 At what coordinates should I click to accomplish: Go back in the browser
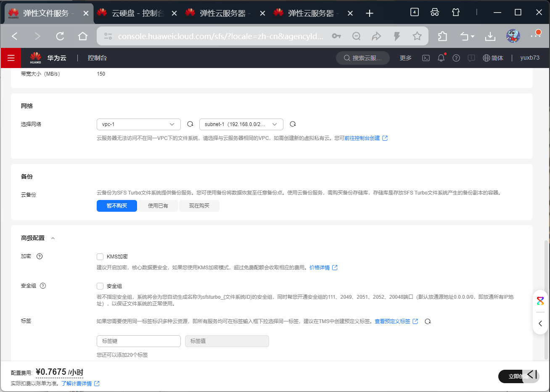15,36
